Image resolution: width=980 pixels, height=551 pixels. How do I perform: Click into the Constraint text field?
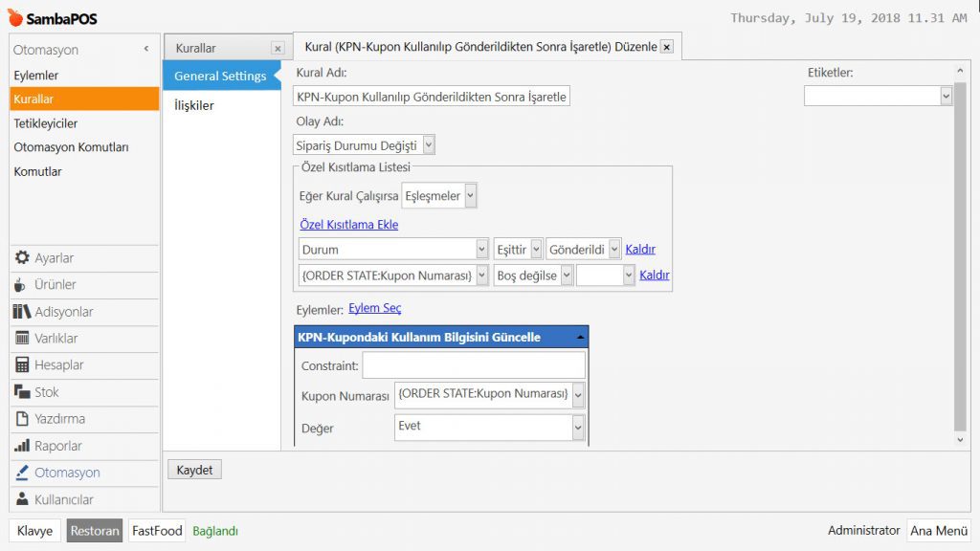click(473, 365)
